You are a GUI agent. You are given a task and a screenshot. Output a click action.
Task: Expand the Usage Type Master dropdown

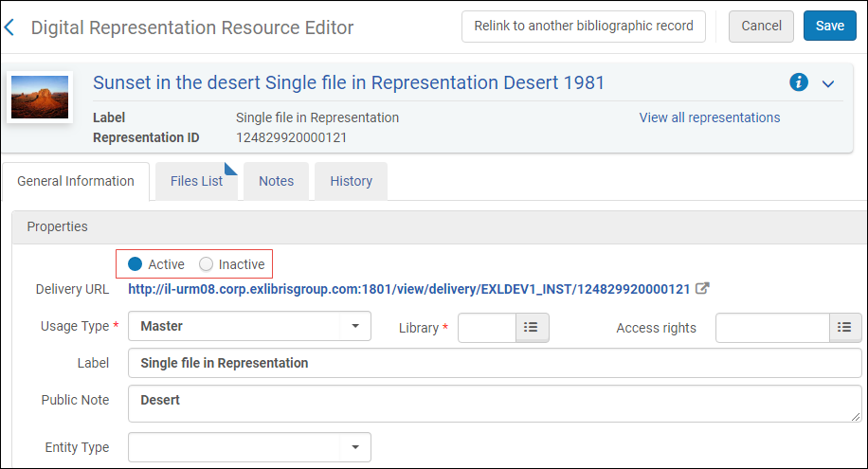pos(249,326)
